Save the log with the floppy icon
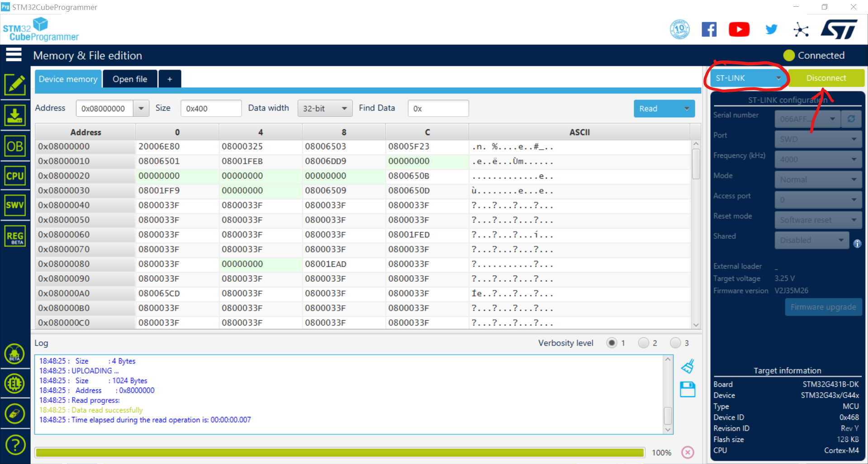The image size is (868, 464). click(688, 389)
